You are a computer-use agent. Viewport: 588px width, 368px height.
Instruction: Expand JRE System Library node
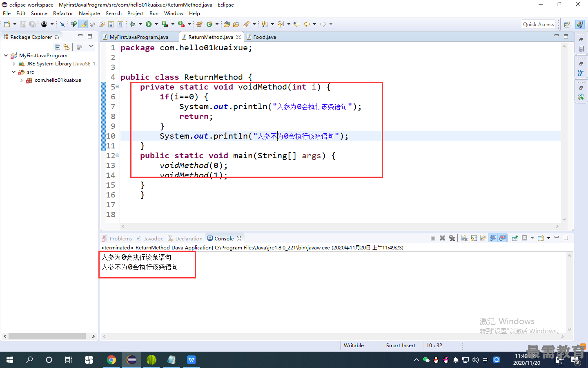(x=13, y=64)
